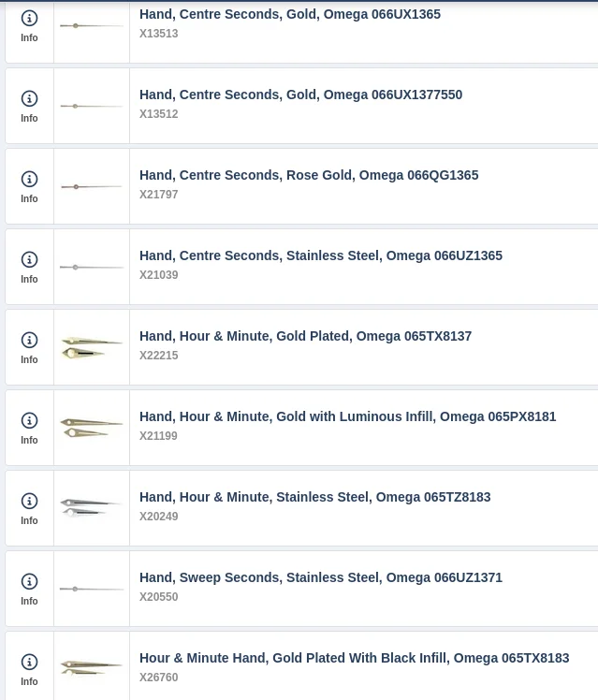
Task: View Info for Gold Plated 065TX8137 hands
Action: 29,346
